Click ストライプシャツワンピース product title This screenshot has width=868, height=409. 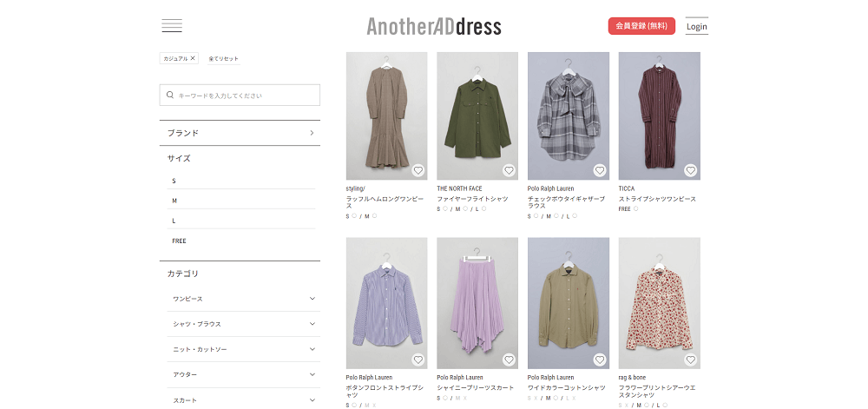(x=657, y=199)
